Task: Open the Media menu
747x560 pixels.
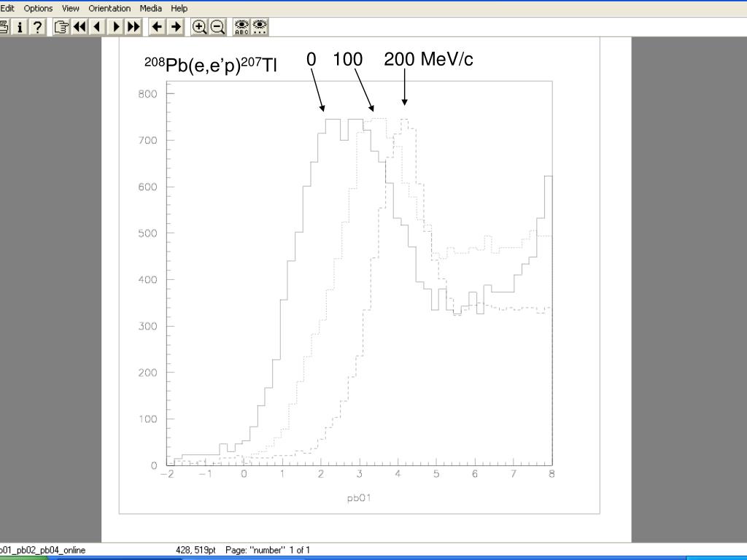Action: 150,8
